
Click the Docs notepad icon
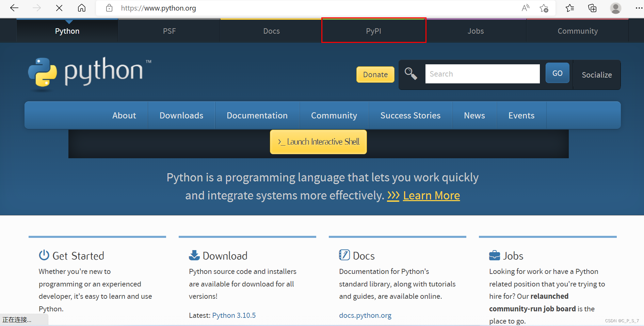pos(344,255)
